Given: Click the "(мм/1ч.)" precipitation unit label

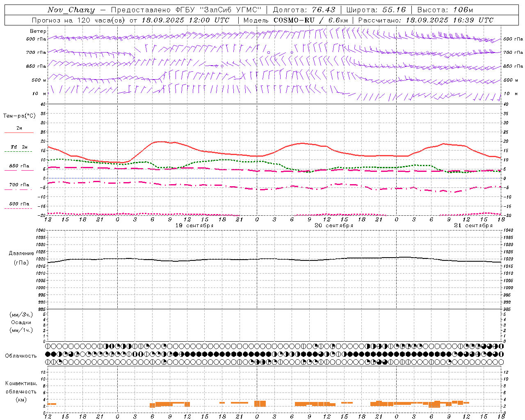Looking at the screenshot, I should pos(21,330).
